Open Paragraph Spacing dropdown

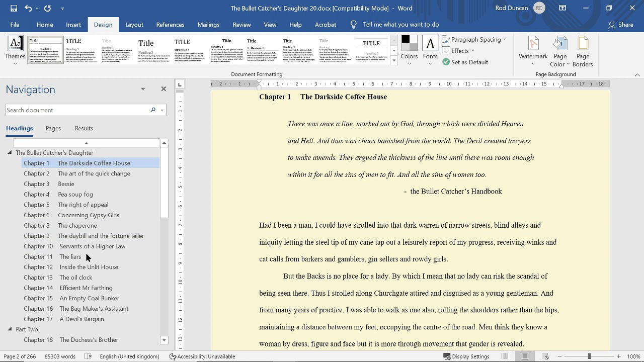[474, 39]
